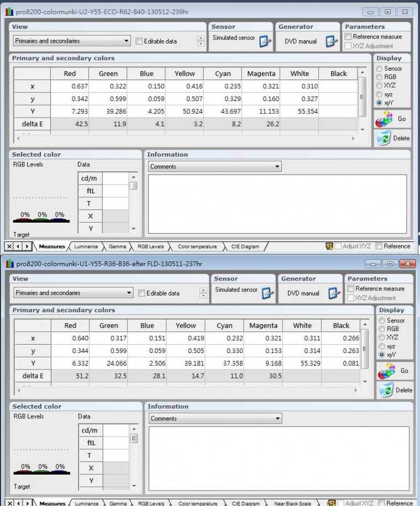
Task: Click the app icon of top window title bar
Action: pyautogui.click(x=9, y=12)
